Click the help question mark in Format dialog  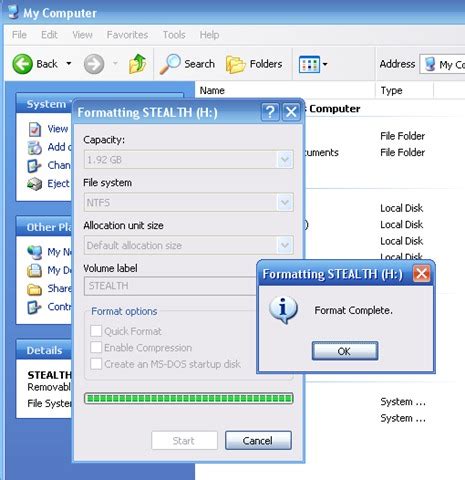tap(270, 112)
